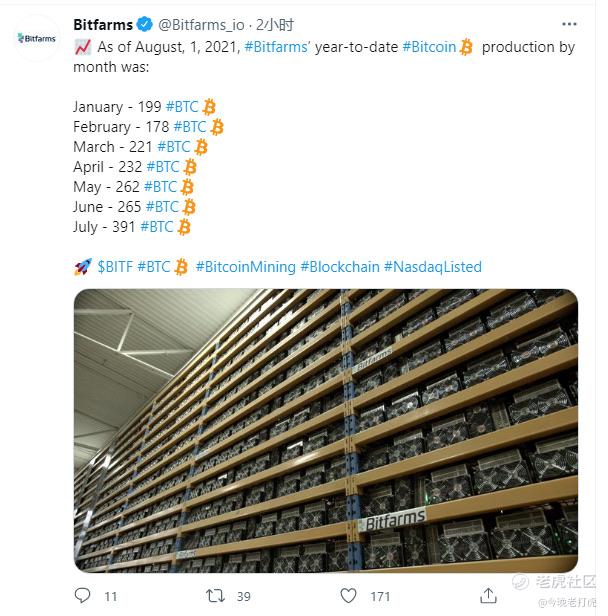Image resolution: width=608 pixels, height=616 pixels.
Task: Open the #NasdaqListed hashtag
Action: [433, 267]
